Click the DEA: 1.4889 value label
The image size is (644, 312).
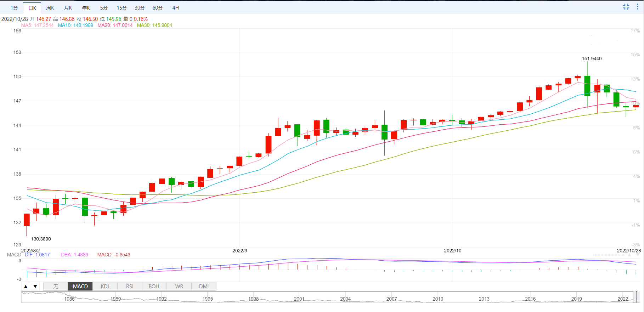pyautogui.click(x=74, y=255)
